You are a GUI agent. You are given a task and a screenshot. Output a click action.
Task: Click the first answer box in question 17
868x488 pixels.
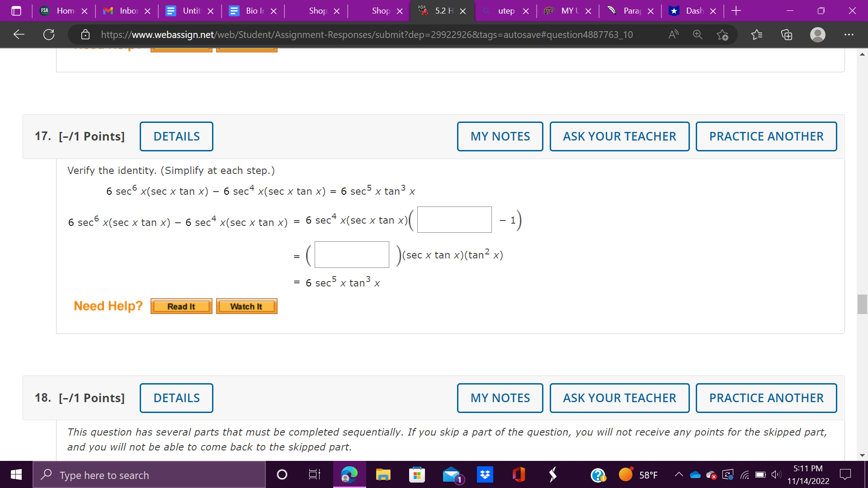click(454, 219)
